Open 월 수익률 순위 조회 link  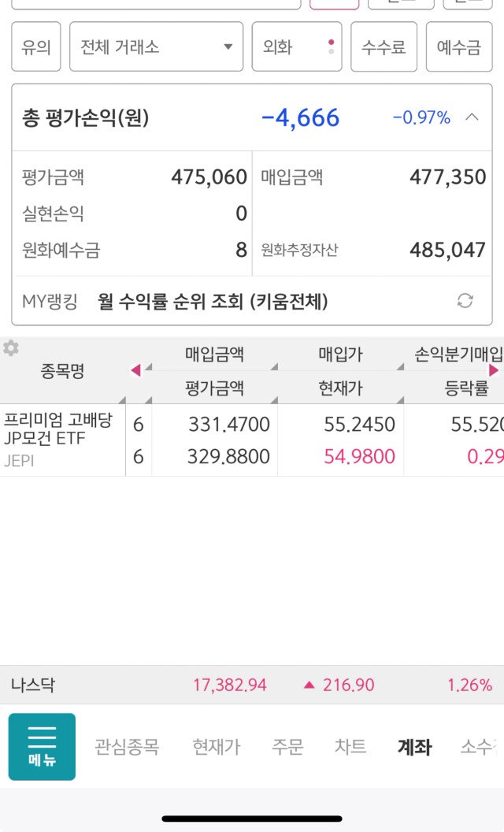pos(213,302)
